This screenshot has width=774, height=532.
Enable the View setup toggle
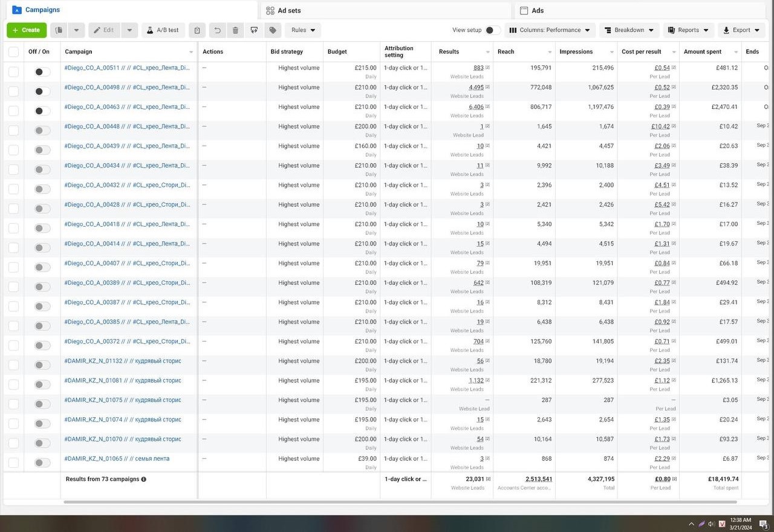click(x=492, y=30)
